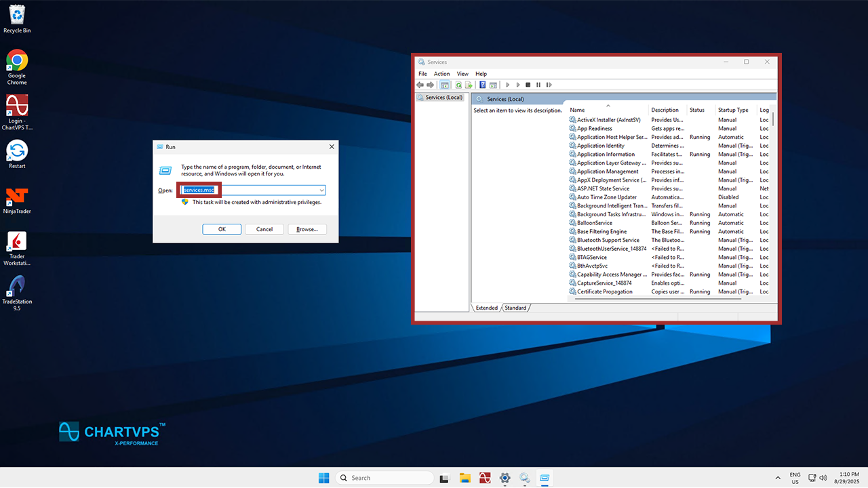Image resolution: width=868 pixels, height=488 pixels.
Task: Click the taskbar Search box
Action: (x=384, y=478)
